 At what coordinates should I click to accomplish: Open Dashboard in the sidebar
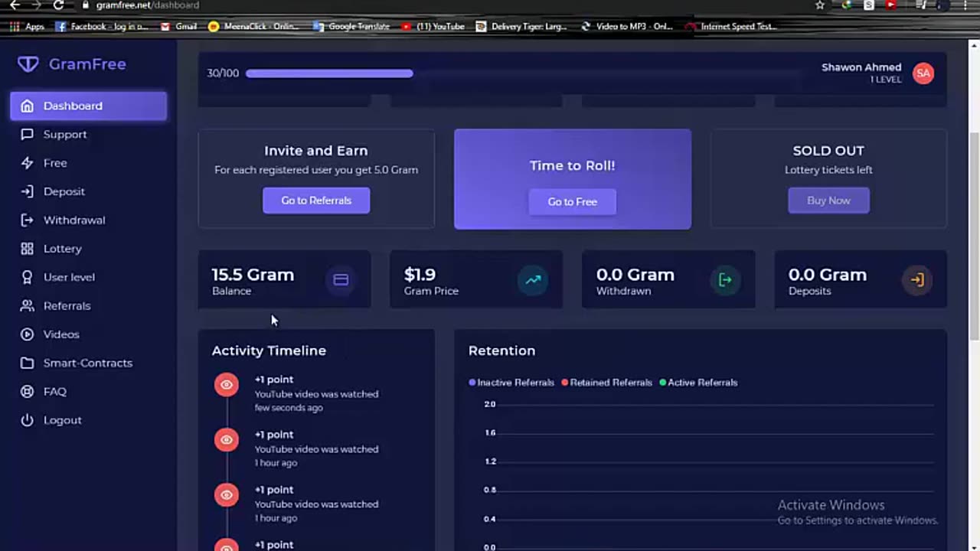(88, 106)
